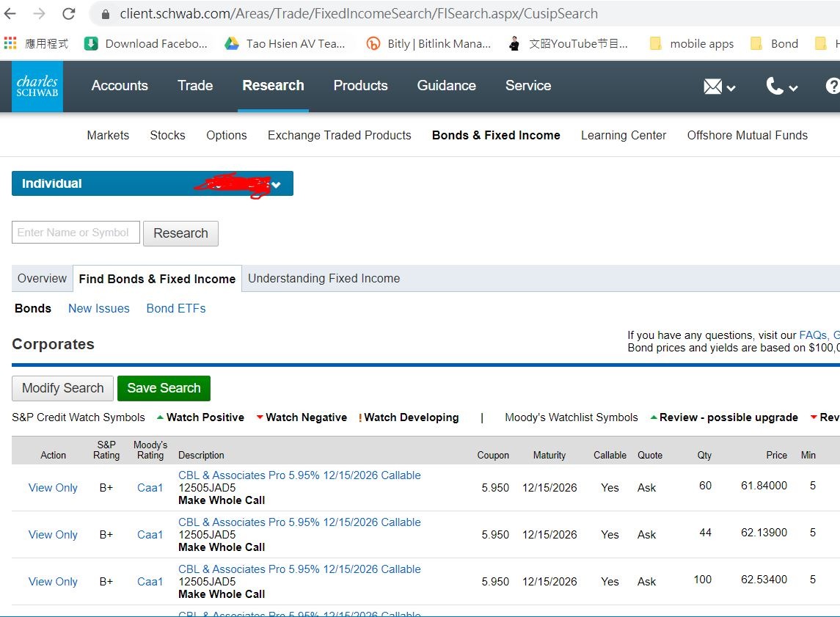The width and height of the screenshot is (840, 617).
Task: Click the Modify Search button
Action: point(62,388)
